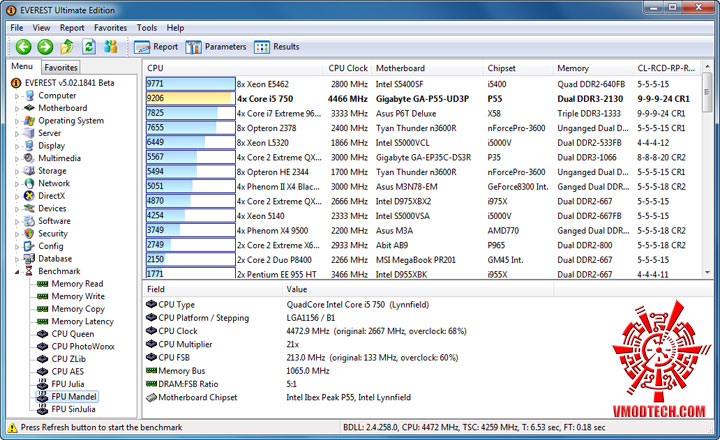Open the Favorites menu
Image resolution: width=720 pixels, height=440 pixels.
tap(110, 28)
